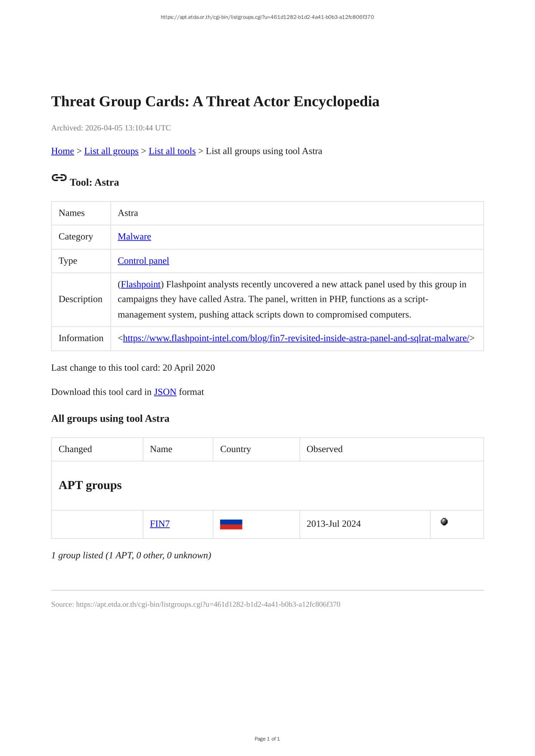Click the observed date 2013-Jul 2024 cell
Viewport: 535px width, 756px height.
coord(334,524)
